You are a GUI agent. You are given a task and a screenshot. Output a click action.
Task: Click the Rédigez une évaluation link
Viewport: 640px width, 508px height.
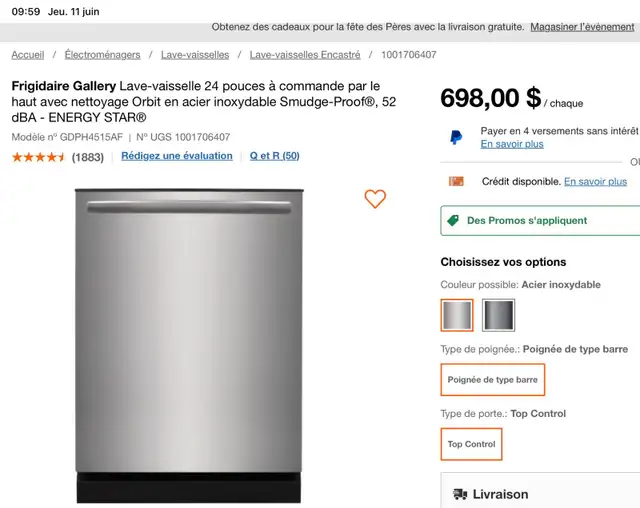click(x=177, y=156)
